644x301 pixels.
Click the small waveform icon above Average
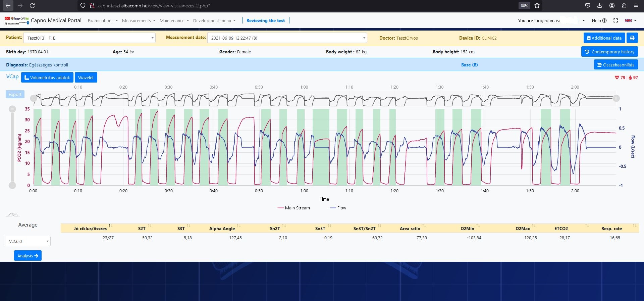click(13, 215)
